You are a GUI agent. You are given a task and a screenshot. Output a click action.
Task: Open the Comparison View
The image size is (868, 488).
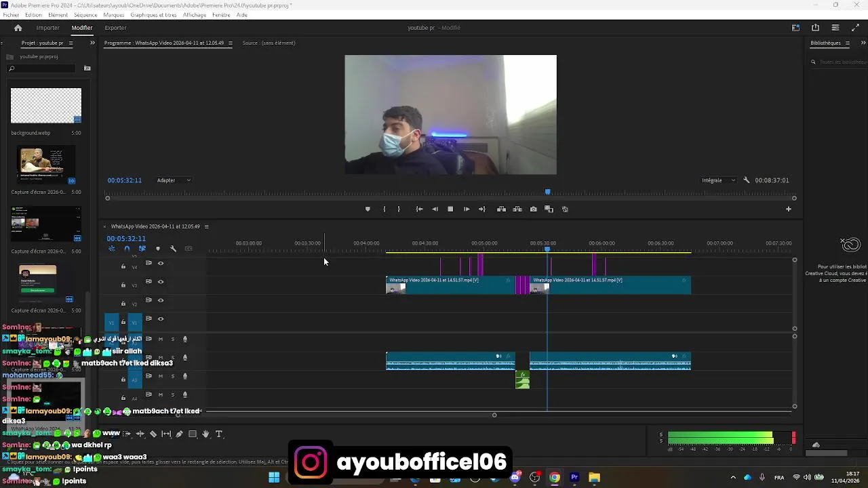coord(549,209)
